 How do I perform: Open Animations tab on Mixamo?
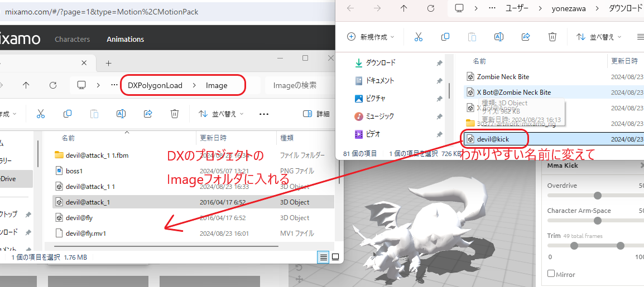pos(125,40)
